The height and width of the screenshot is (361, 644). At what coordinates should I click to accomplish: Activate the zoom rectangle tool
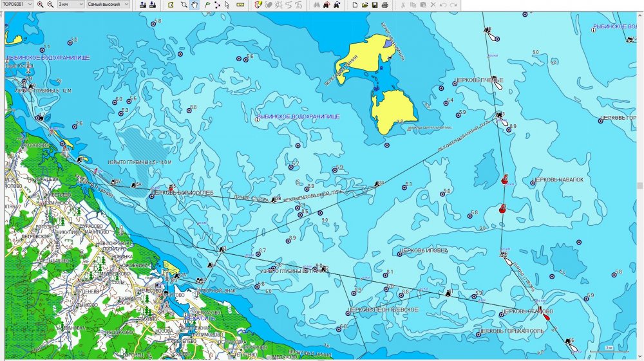pyautogui.click(x=184, y=5)
